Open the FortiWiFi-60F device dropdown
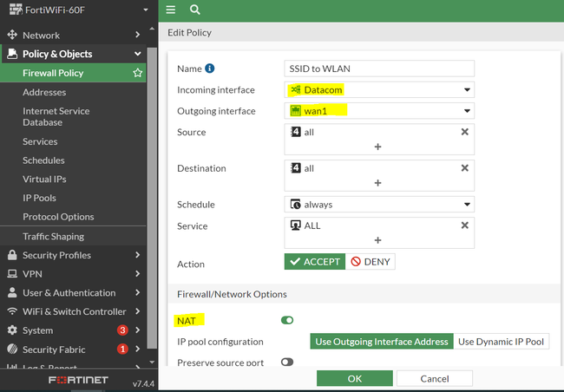This screenshot has width=564, height=392. pos(146,10)
